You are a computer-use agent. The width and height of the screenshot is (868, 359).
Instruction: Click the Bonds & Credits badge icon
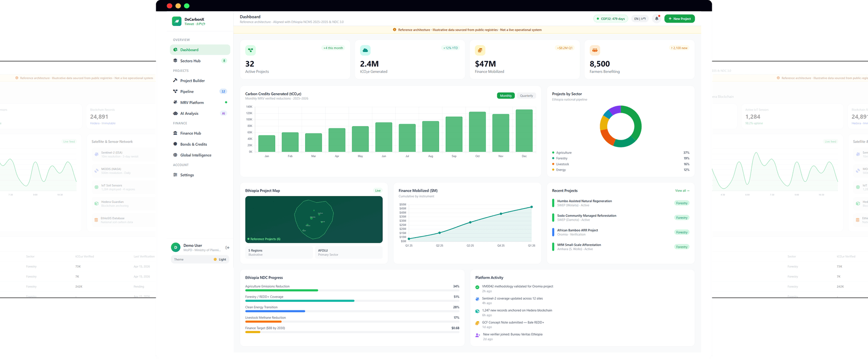click(x=175, y=144)
